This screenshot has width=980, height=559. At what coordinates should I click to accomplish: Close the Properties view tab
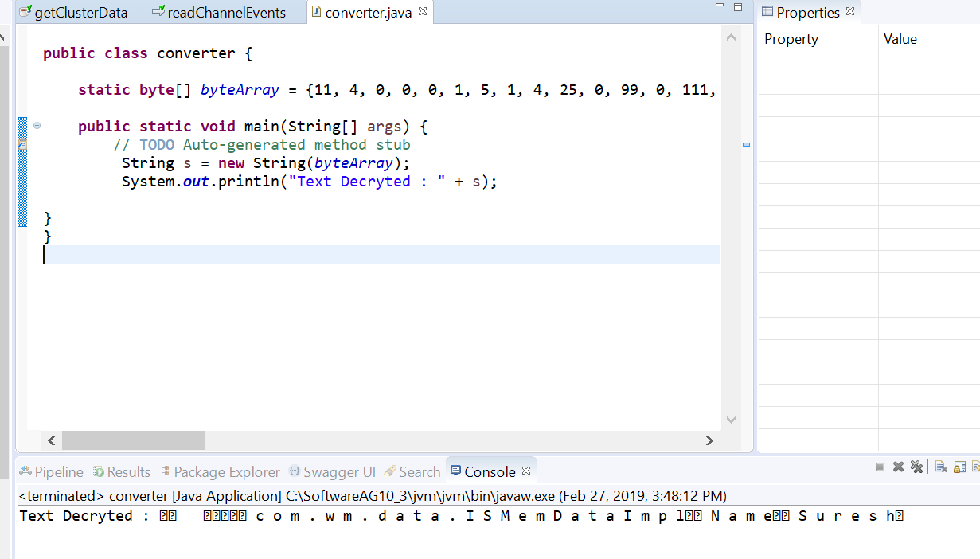(x=850, y=11)
